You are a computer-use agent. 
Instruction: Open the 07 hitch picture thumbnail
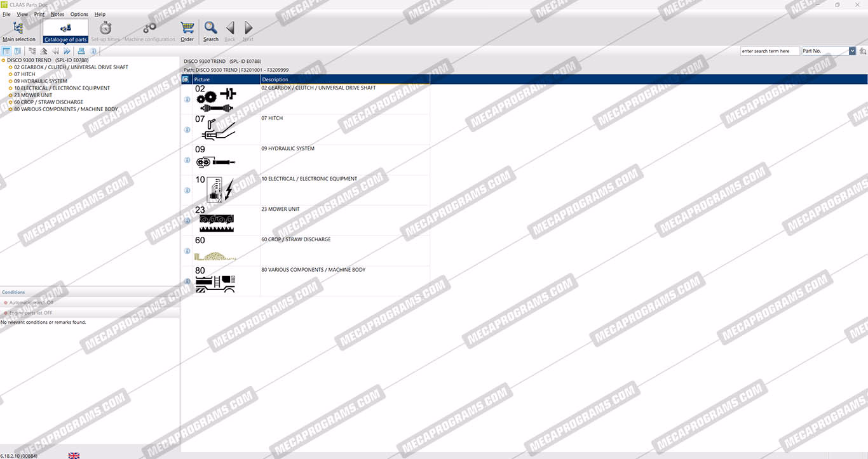(216, 129)
